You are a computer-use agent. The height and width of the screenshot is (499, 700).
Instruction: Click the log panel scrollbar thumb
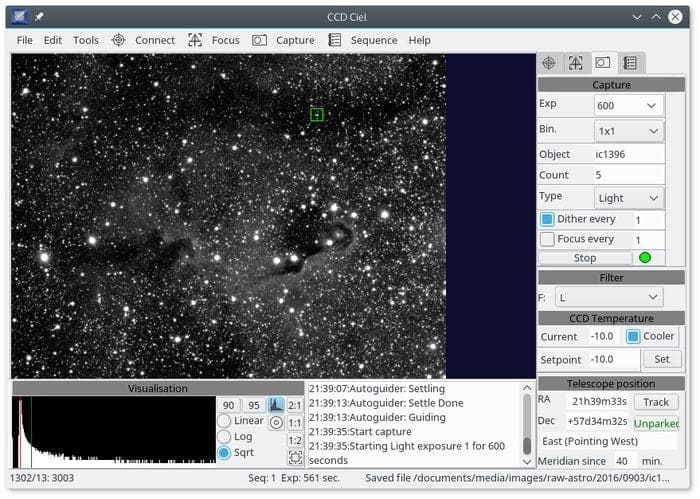point(527,445)
